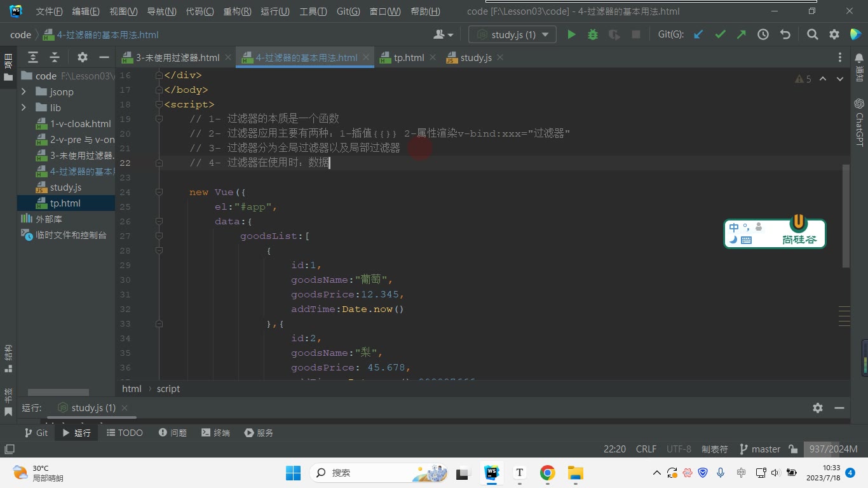Click the editor vertical scrollbar
Viewport: 868px width, 488px height.
845,216
